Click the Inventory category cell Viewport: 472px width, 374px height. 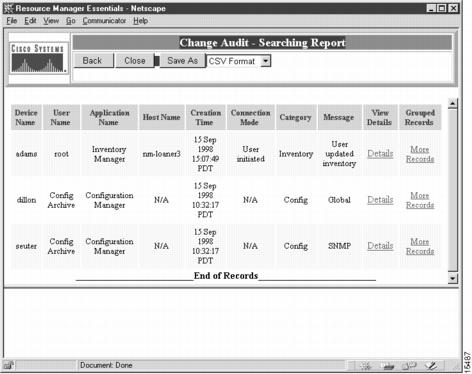click(x=296, y=154)
